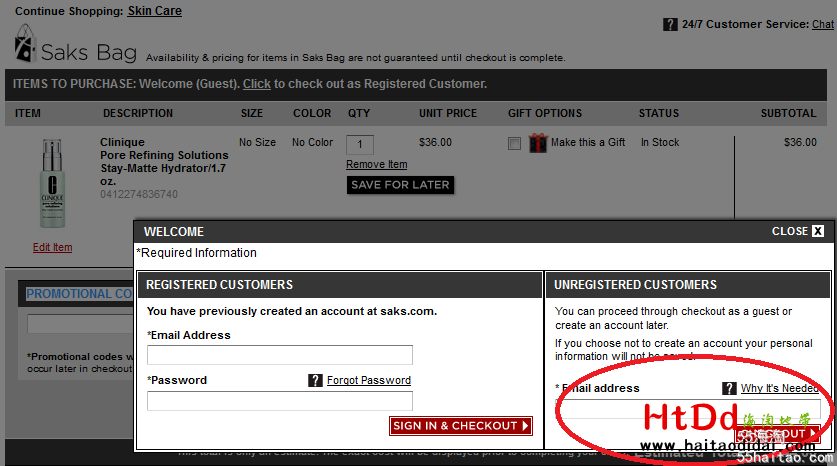The image size is (837, 466).
Task: Click the *Required Information note
Action: [x=196, y=253]
